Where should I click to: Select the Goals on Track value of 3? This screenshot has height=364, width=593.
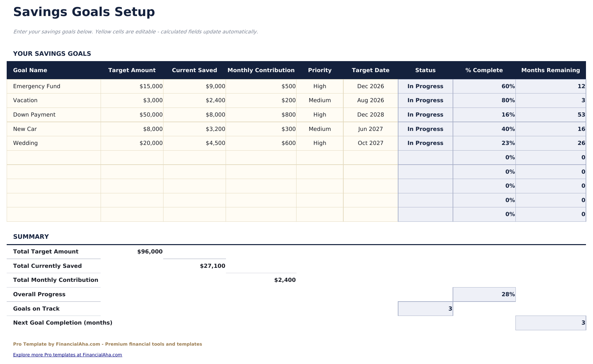pos(425,309)
